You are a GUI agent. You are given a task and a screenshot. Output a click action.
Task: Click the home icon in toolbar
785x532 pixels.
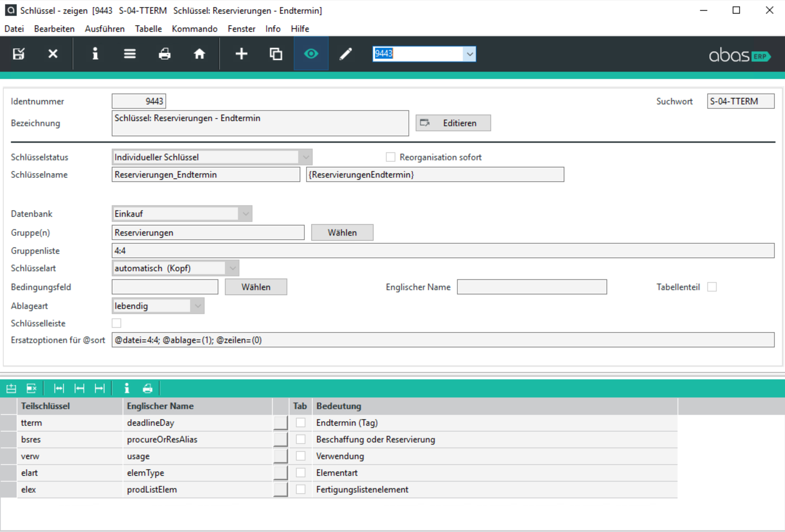[x=199, y=54]
